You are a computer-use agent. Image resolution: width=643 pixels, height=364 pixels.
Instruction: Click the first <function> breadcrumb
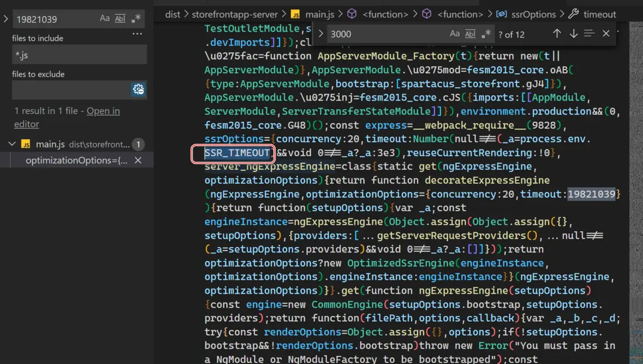(x=385, y=15)
